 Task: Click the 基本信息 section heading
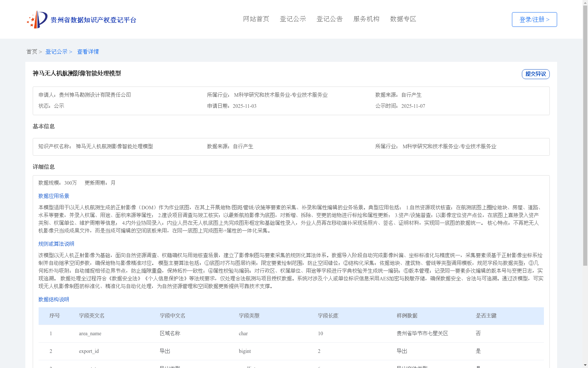point(44,127)
